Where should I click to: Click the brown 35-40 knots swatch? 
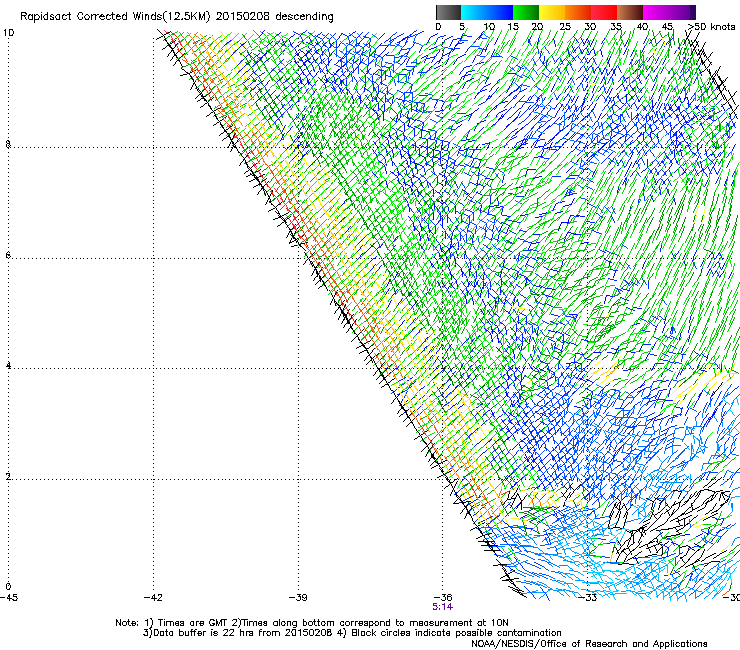click(x=630, y=12)
